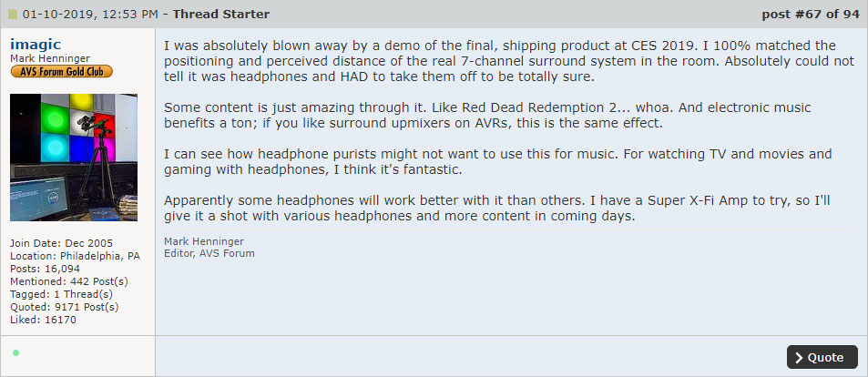The width and height of the screenshot is (868, 377).
Task: Click the Location Philadelphia, PA text
Action: pos(75,256)
